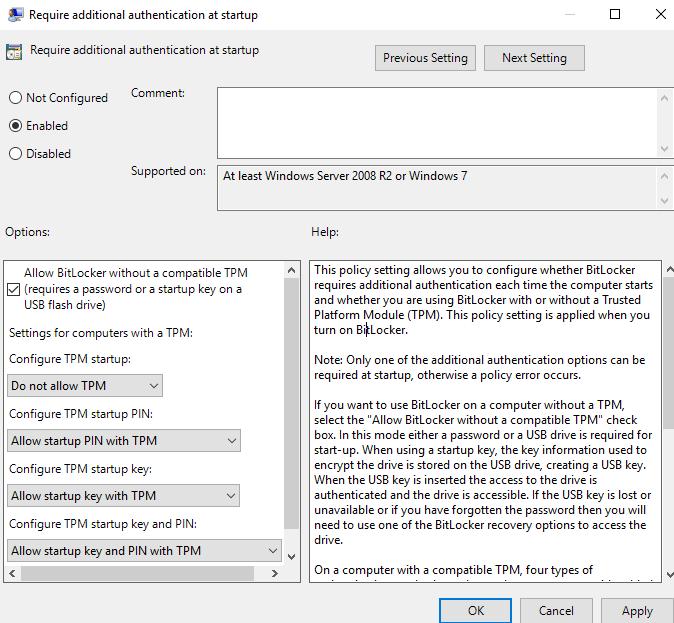
Task: Toggle Allow BitLocker without compatible TPM checkbox
Action: pyautogui.click(x=14, y=289)
